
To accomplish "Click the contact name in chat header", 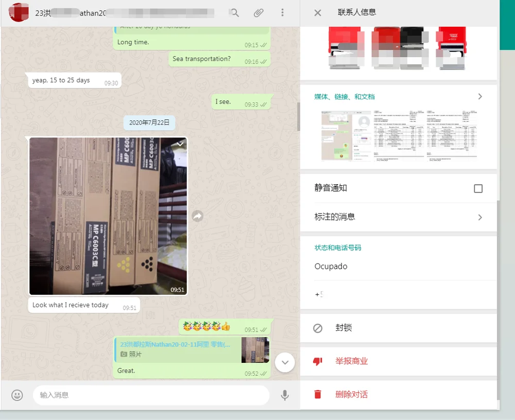I will coord(125,13).
